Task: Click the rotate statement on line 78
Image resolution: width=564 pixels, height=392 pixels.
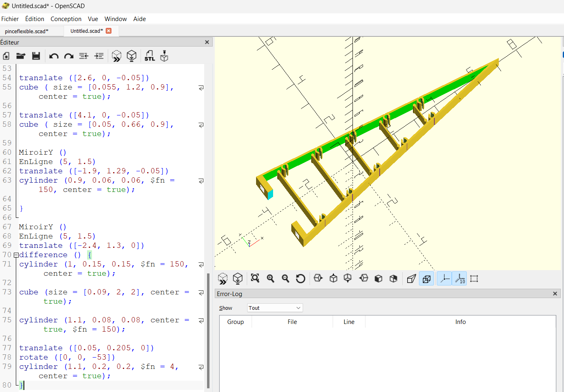Action: click(x=67, y=357)
